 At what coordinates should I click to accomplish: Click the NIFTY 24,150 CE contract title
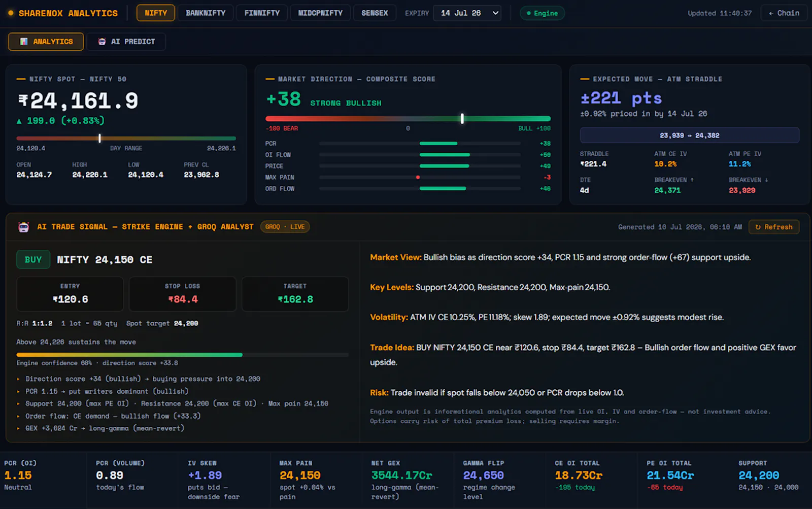pos(105,260)
